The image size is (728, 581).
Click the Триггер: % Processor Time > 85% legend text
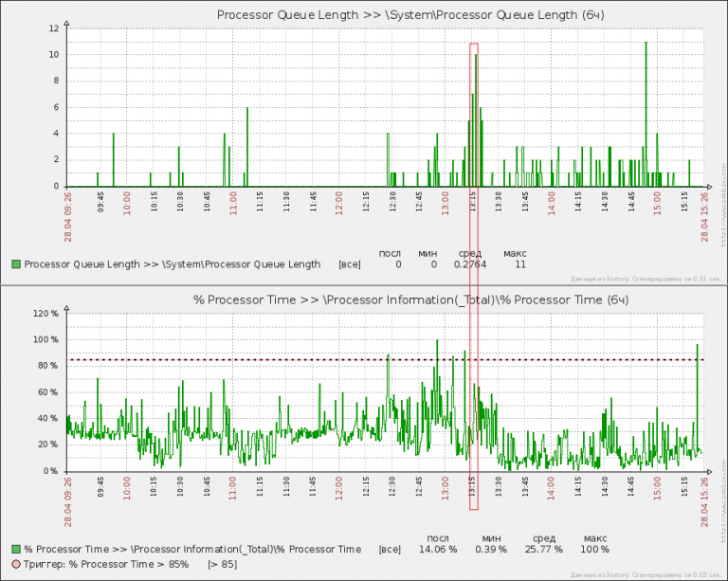tap(106, 564)
